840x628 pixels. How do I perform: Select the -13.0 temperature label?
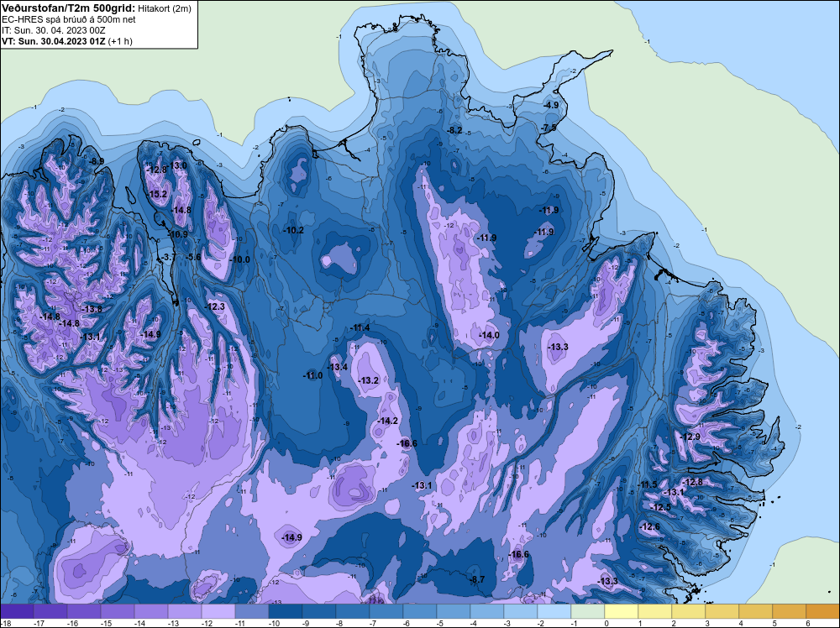tap(176, 165)
